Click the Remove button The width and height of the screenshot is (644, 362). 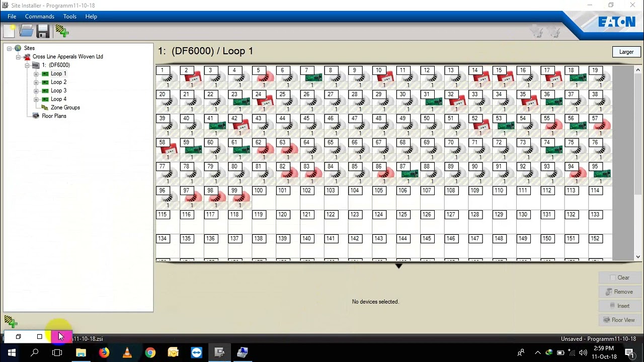click(x=619, y=292)
